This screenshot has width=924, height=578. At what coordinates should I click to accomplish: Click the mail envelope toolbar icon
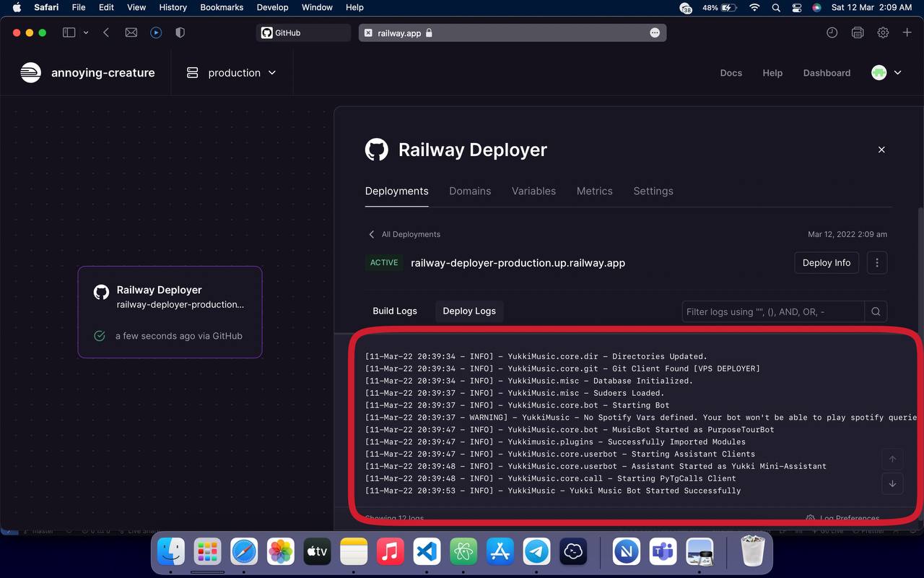[131, 33]
